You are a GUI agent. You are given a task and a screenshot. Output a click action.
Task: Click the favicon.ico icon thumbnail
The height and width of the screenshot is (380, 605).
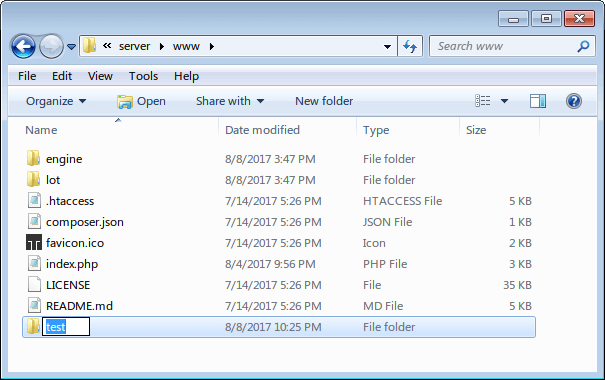[x=34, y=242]
